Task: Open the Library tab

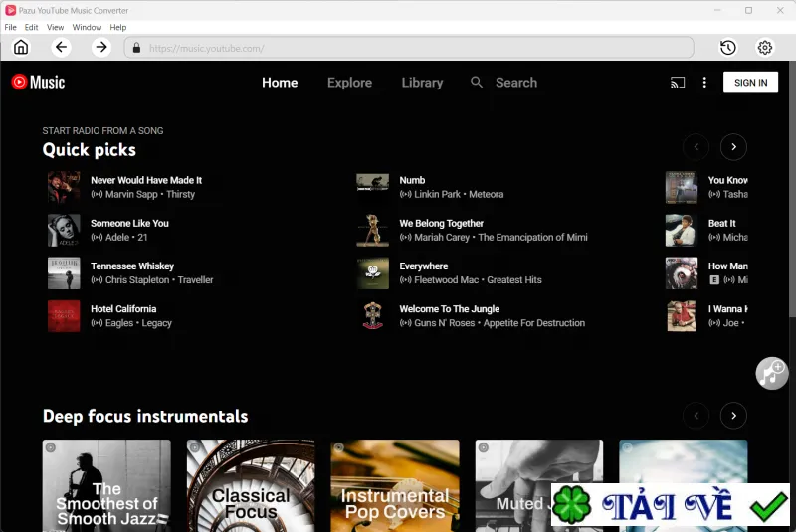Action: click(x=422, y=83)
